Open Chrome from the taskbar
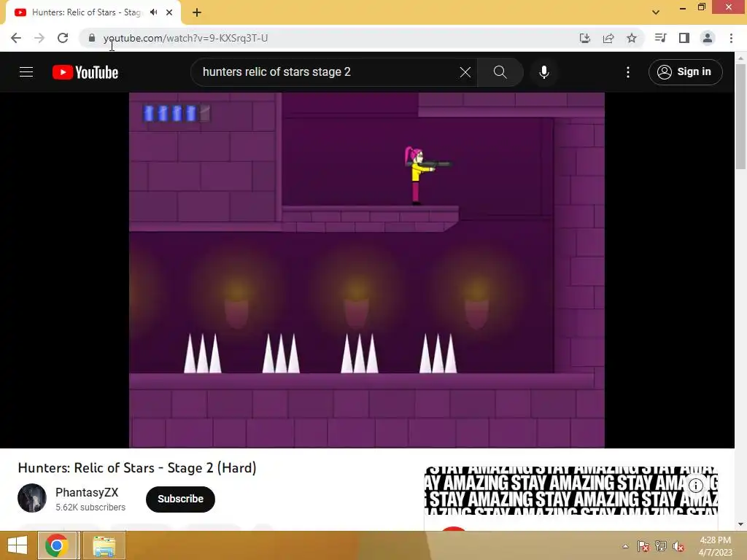Screen dimensions: 747x560 click(57, 545)
